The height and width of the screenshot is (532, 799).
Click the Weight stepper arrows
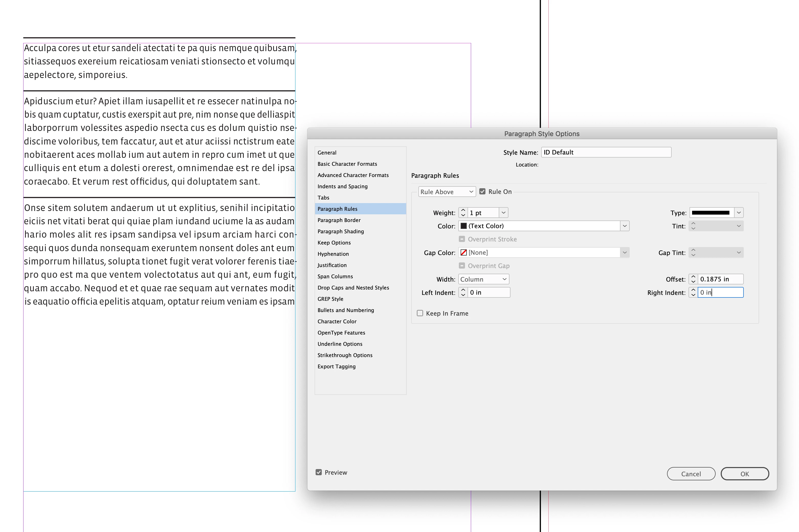(x=463, y=213)
